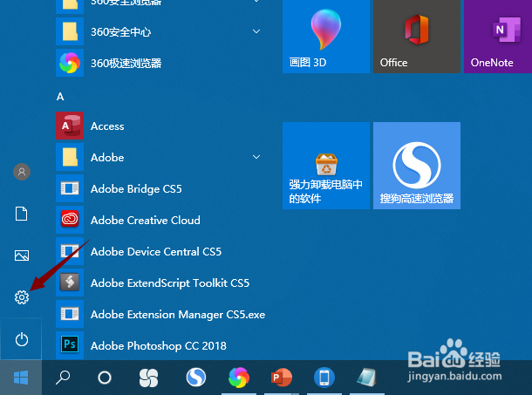Open 强力卸载电脑中的软件 tile
Image resolution: width=532 pixels, height=395 pixels.
326,166
